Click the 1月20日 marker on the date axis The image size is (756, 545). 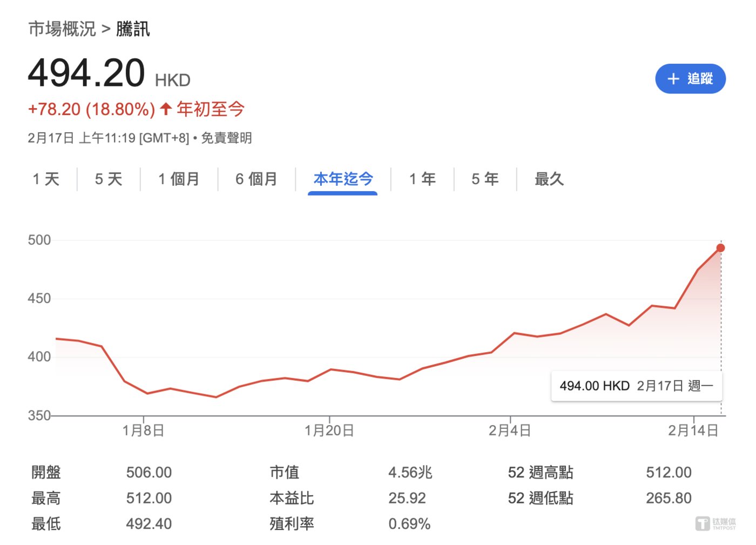(329, 430)
